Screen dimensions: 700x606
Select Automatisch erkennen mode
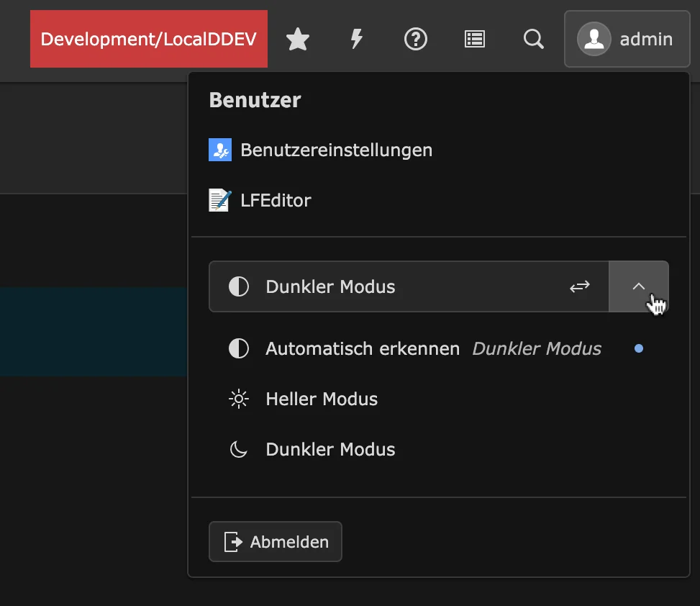[x=362, y=348]
